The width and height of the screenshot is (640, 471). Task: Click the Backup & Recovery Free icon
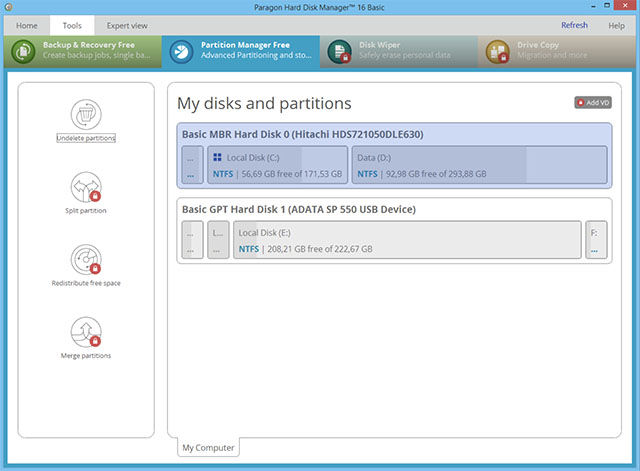point(25,51)
